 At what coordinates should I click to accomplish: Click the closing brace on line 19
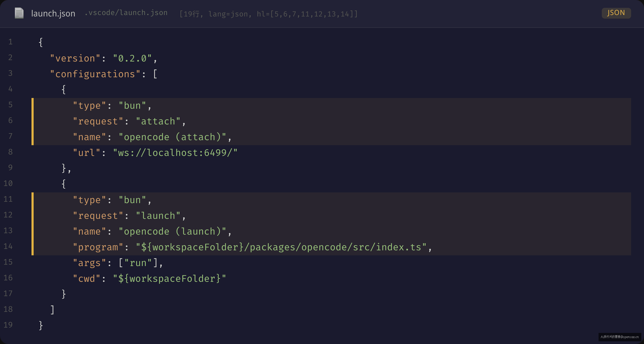click(41, 326)
